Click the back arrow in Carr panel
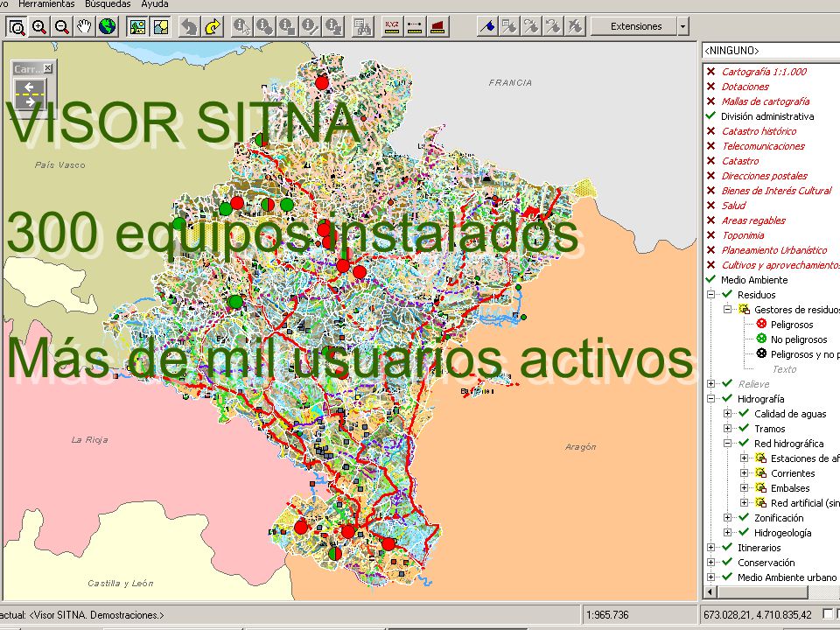The height and width of the screenshot is (630, 840). point(30,87)
